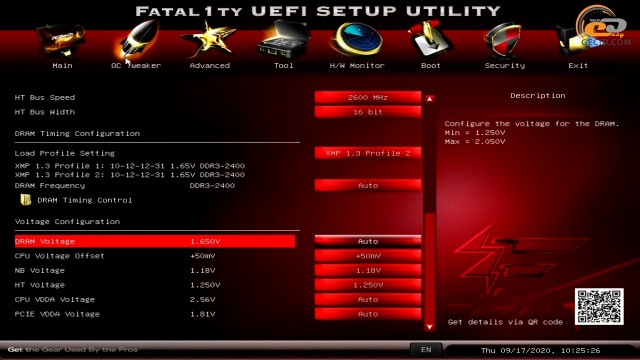Viewport: 640px width, 360px height.
Task: Click the 1.81V PCIE VDDA value
Action: pos(202,314)
